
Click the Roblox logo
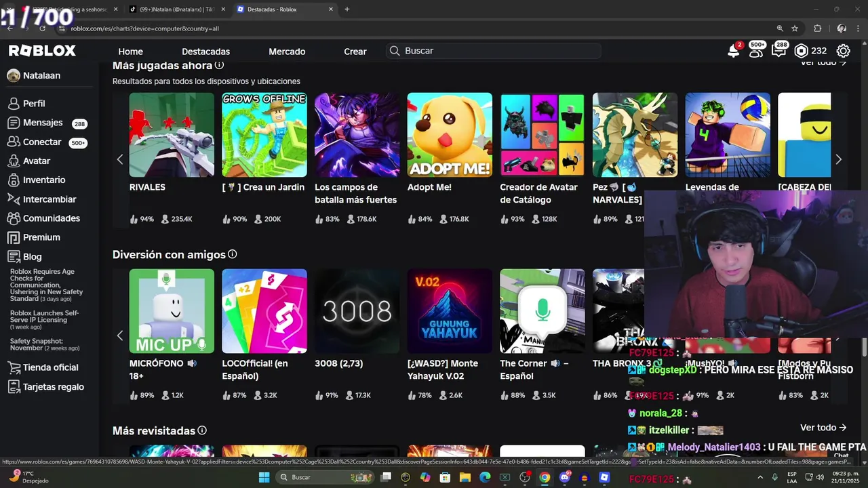click(x=42, y=51)
